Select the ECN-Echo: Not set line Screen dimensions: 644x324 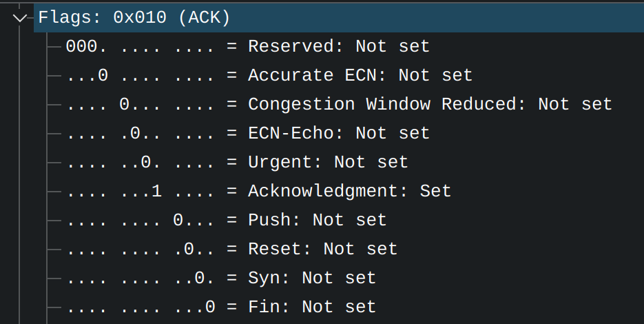point(338,133)
